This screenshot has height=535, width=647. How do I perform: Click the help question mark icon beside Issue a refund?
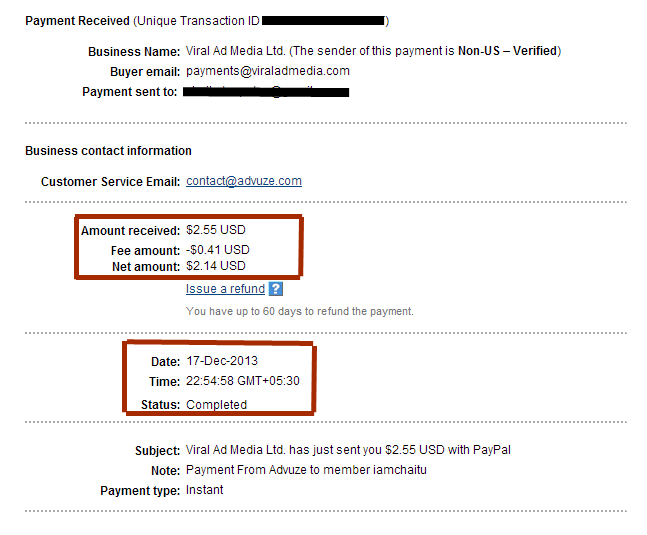[x=276, y=289]
